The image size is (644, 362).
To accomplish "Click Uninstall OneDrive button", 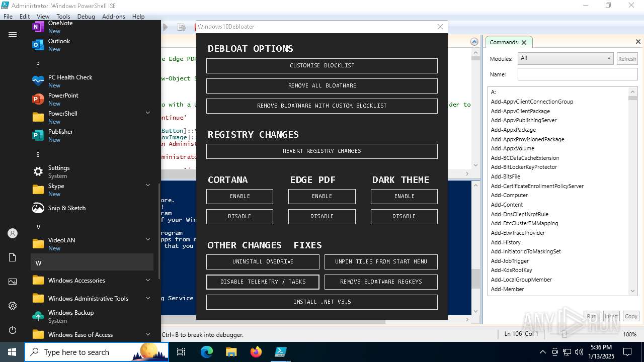I will (263, 262).
